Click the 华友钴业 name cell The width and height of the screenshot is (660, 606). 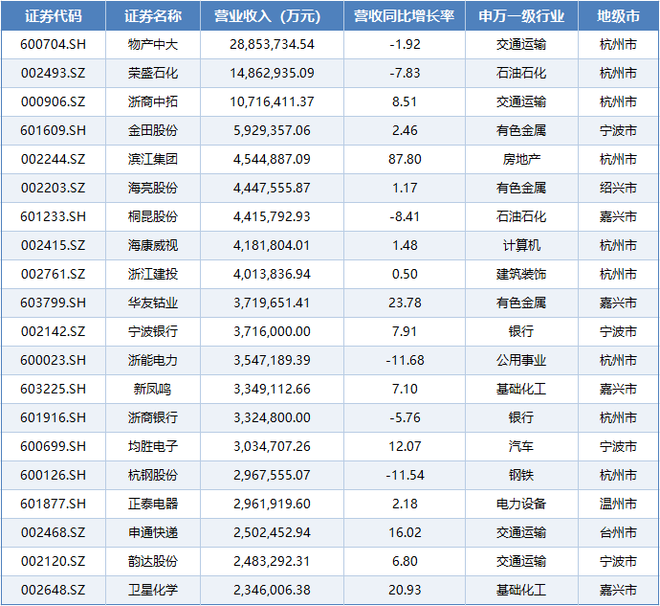(153, 302)
